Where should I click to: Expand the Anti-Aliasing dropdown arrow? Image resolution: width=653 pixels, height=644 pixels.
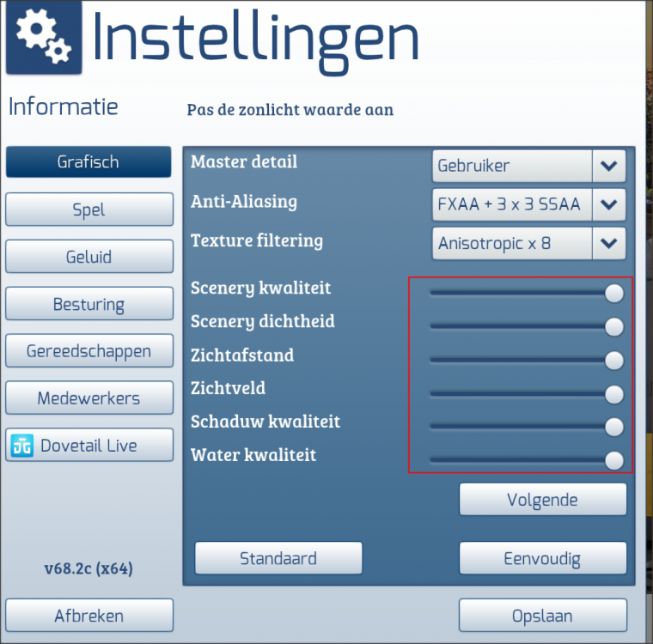[608, 204]
